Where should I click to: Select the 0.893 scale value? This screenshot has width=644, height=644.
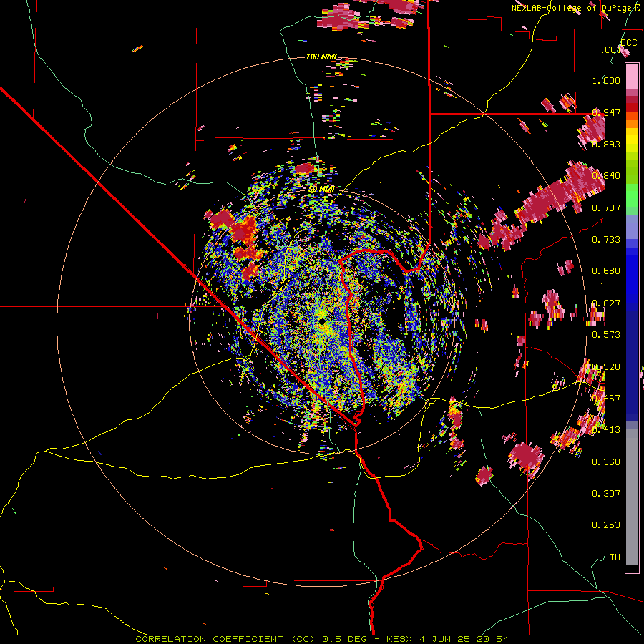click(x=606, y=144)
